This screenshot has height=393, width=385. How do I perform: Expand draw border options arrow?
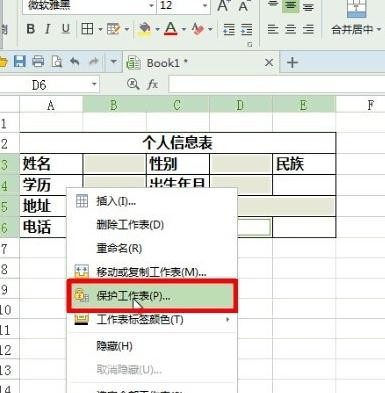click(127, 30)
